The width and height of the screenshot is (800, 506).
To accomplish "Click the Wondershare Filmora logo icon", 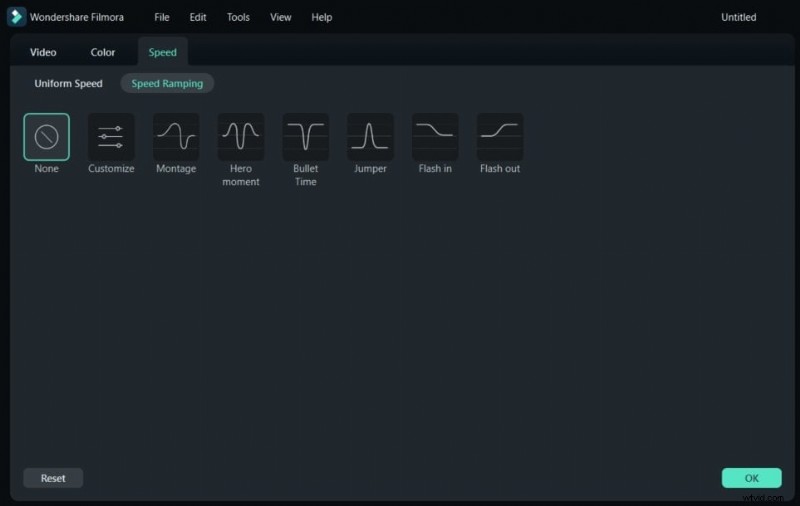I will tap(17, 17).
